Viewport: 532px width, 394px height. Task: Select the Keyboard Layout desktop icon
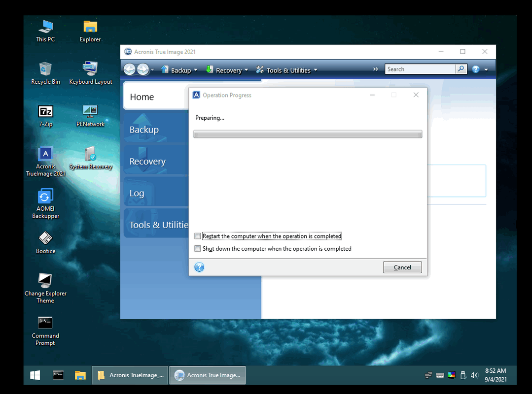coord(90,73)
